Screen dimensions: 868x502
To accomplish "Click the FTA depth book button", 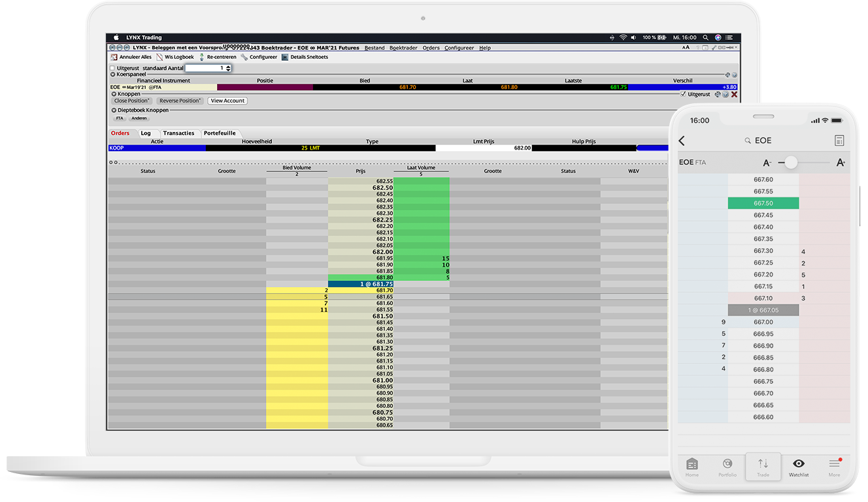I will point(120,118).
